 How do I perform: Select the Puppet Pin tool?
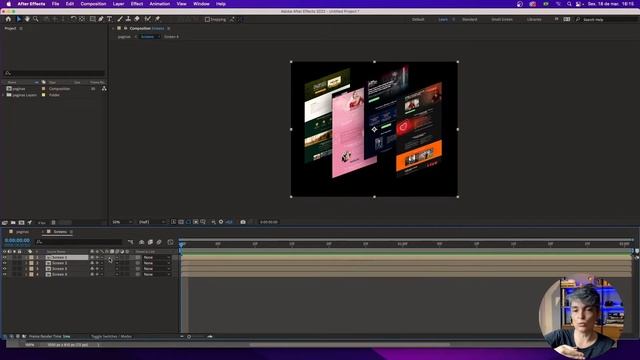(x=157, y=19)
